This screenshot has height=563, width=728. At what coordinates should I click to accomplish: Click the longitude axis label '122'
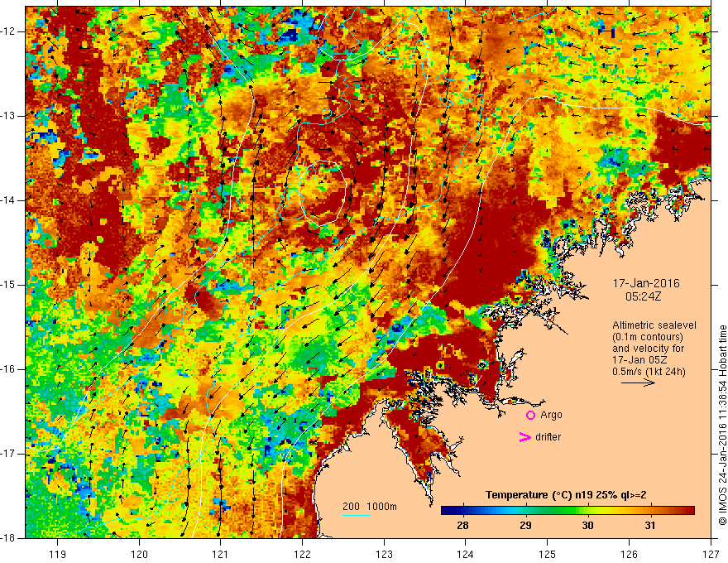(x=302, y=554)
